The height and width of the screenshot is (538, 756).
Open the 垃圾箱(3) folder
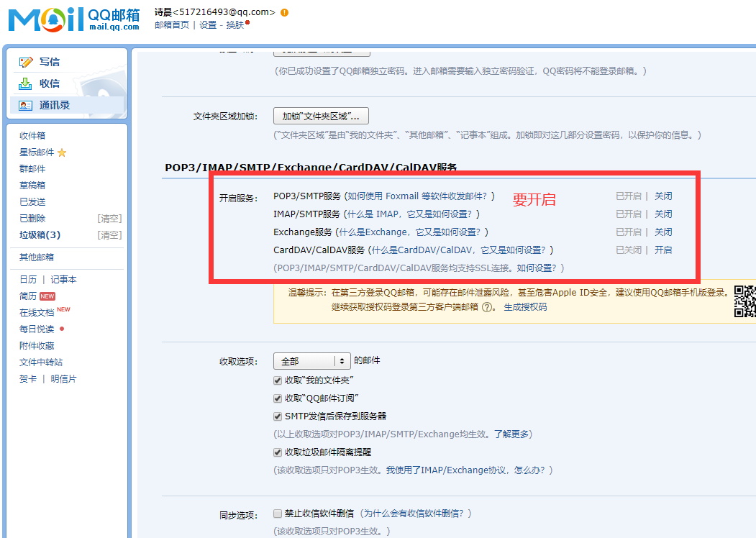(40, 235)
